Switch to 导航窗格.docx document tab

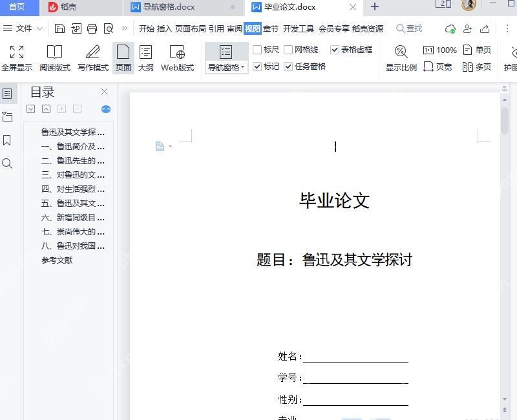tap(184, 7)
